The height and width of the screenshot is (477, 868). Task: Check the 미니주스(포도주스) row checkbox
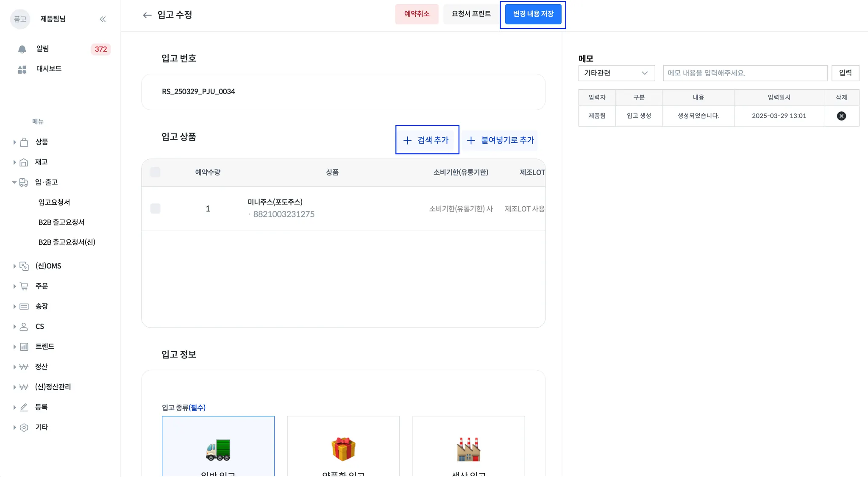pos(155,208)
